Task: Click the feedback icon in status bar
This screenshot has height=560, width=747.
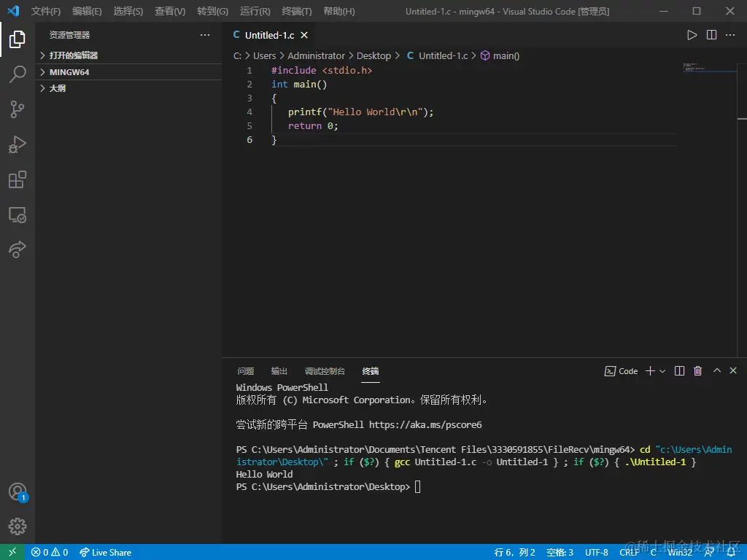Action: [x=709, y=553]
